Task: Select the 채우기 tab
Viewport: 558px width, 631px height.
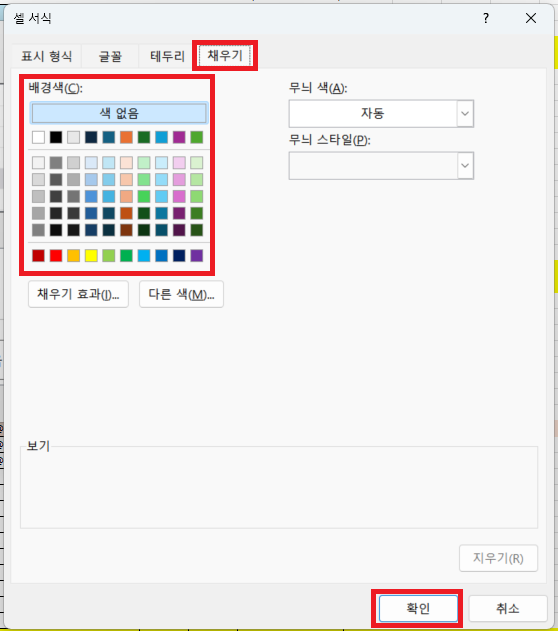Action: pos(225,55)
